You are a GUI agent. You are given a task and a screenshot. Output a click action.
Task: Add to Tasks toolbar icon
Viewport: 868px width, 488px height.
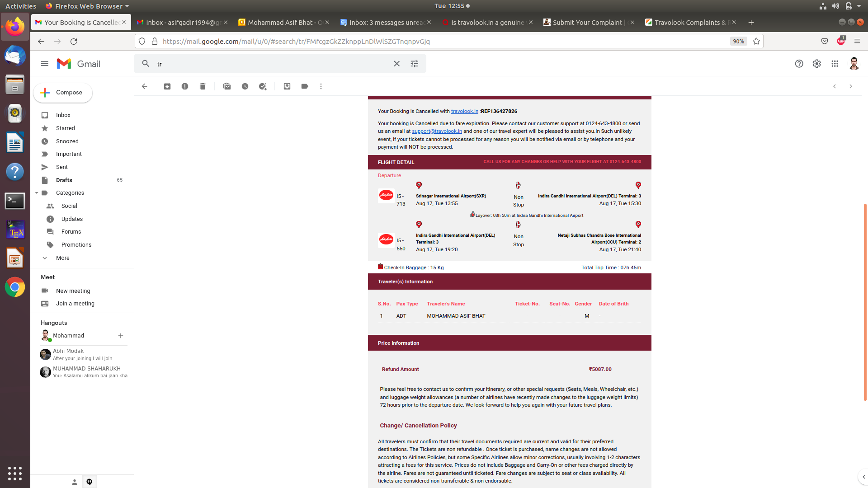pos(263,86)
